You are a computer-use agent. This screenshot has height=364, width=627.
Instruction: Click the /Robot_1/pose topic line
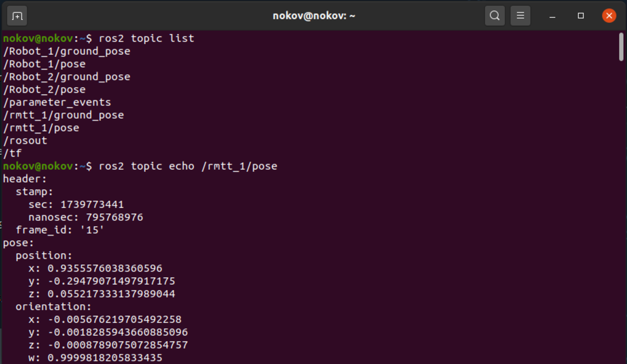44,64
